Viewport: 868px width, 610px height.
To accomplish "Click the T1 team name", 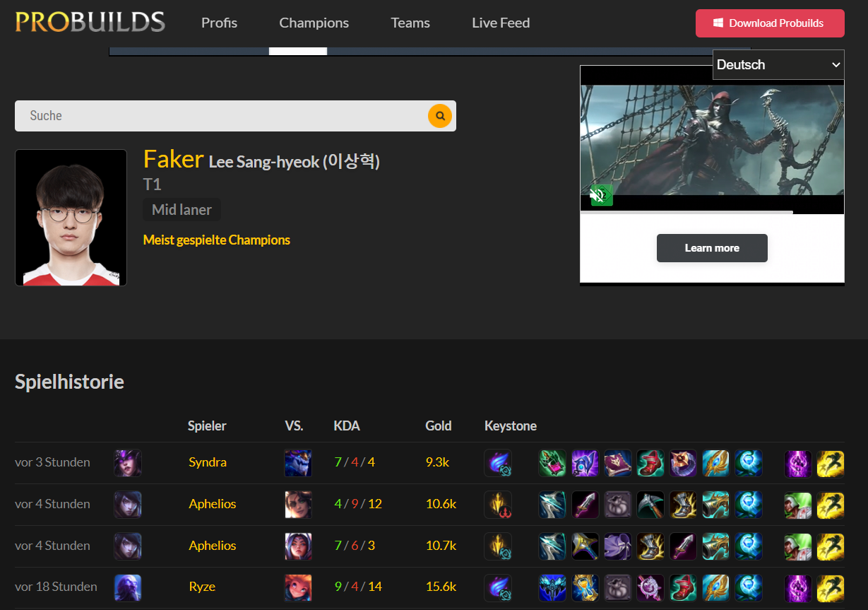I will point(152,184).
